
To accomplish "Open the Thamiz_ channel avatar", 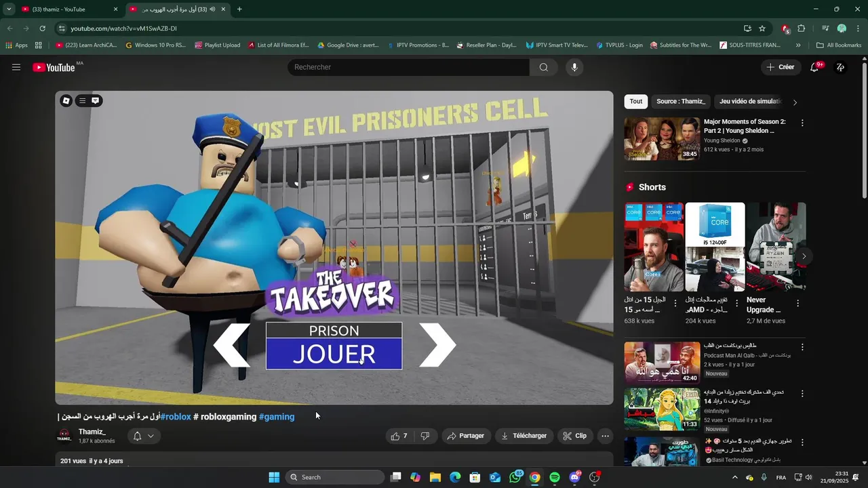I will (x=64, y=436).
